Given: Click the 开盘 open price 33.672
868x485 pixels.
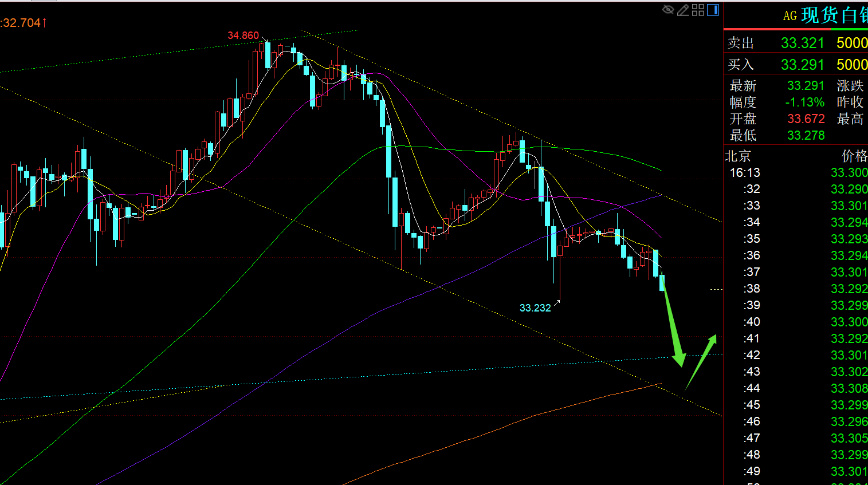Looking at the screenshot, I should click(x=806, y=119).
